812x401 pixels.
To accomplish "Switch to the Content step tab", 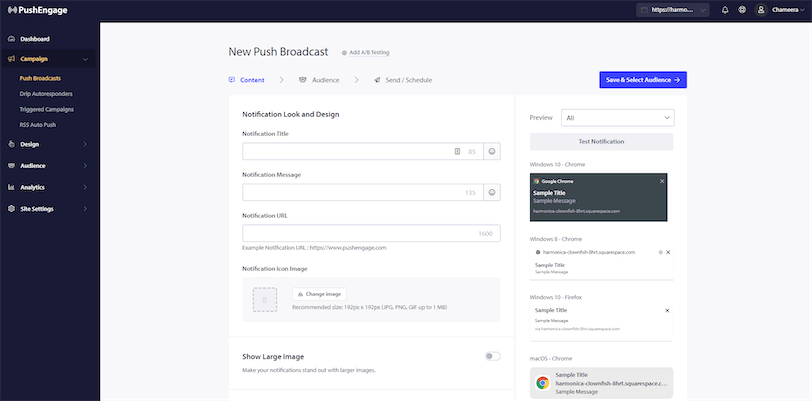I will click(246, 80).
